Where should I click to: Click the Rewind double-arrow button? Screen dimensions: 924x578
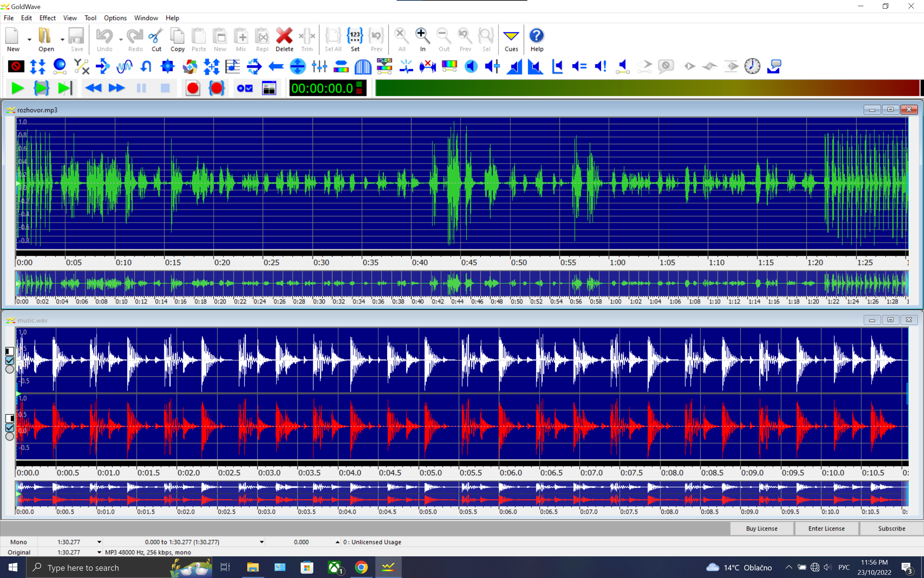[93, 88]
